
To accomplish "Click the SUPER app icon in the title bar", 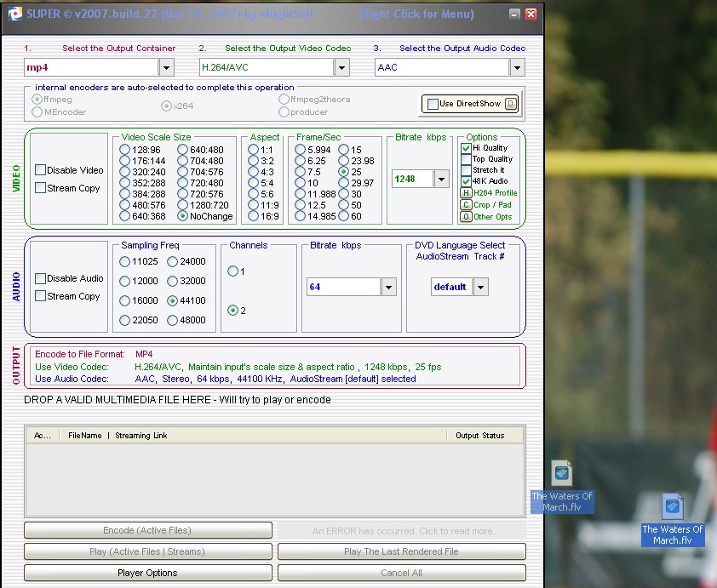I will tap(15, 14).
